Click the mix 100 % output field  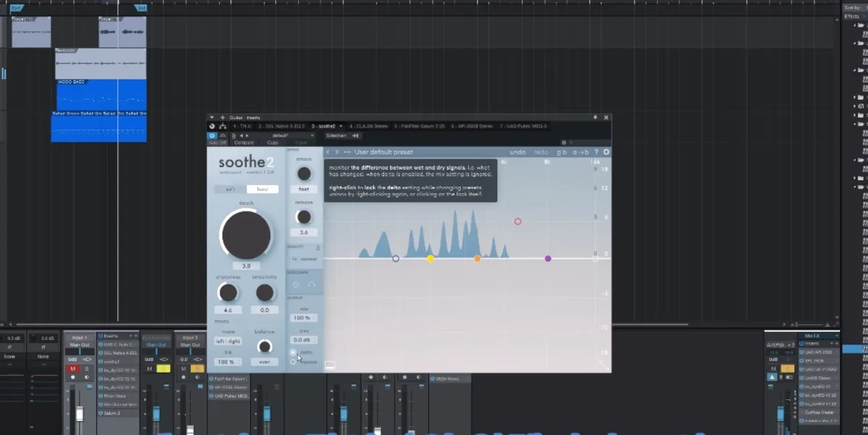coord(304,318)
